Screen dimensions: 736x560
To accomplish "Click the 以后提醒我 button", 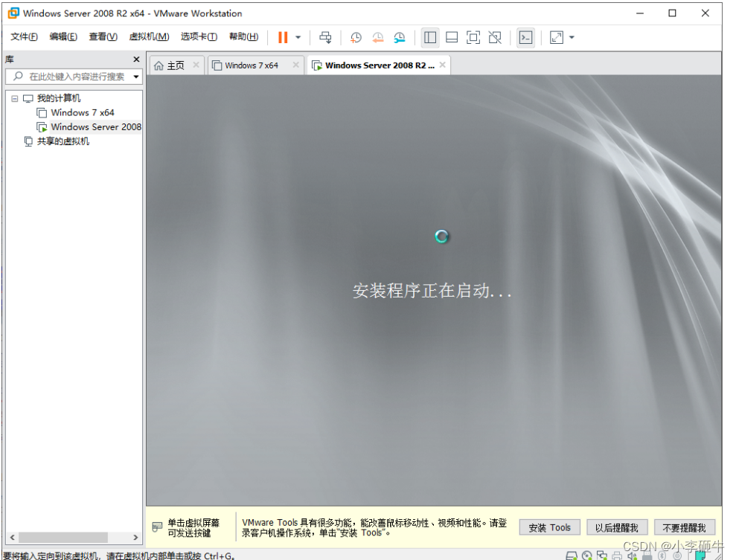I will (x=617, y=527).
